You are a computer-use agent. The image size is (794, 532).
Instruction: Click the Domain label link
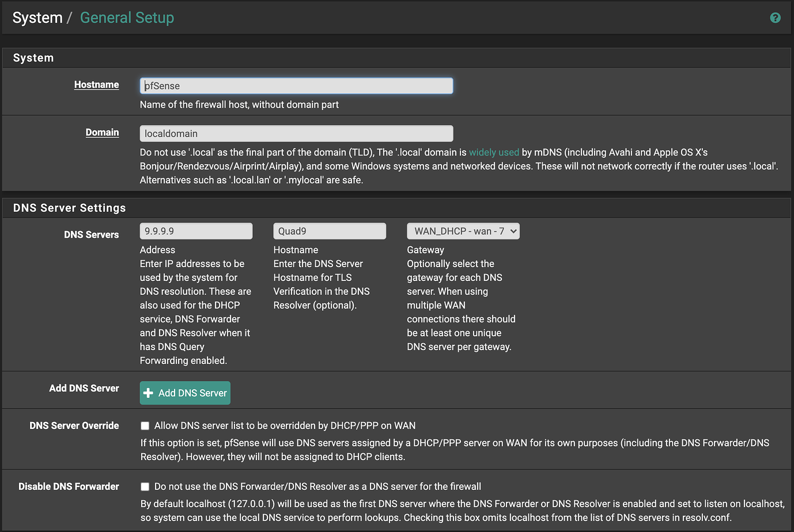(x=102, y=132)
